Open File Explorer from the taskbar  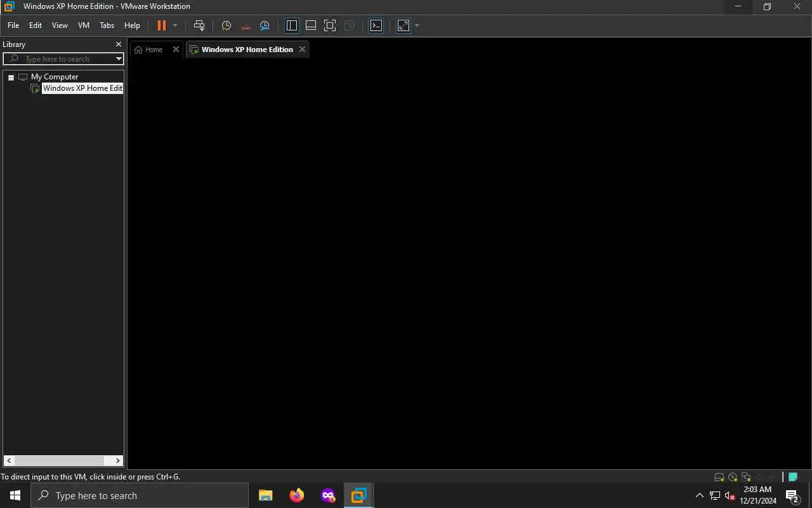265,495
